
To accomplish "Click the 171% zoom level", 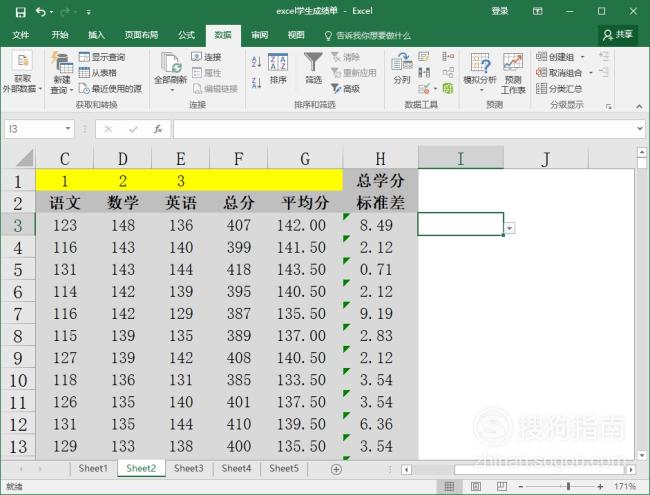I will (625, 487).
